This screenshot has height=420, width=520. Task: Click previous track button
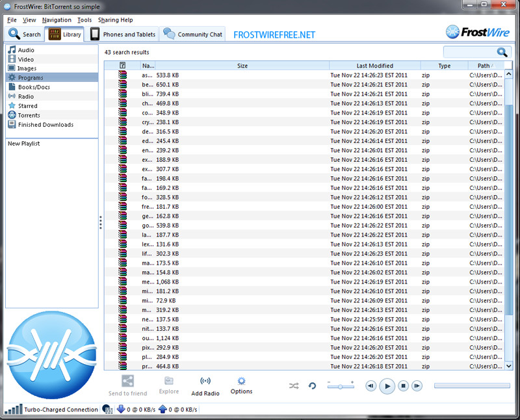pyautogui.click(x=370, y=386)
